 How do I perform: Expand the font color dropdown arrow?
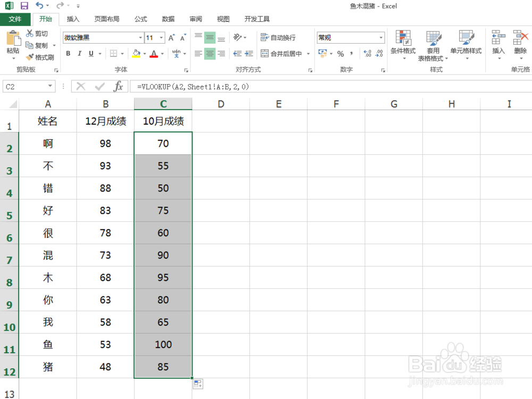(x=162, y=54)
